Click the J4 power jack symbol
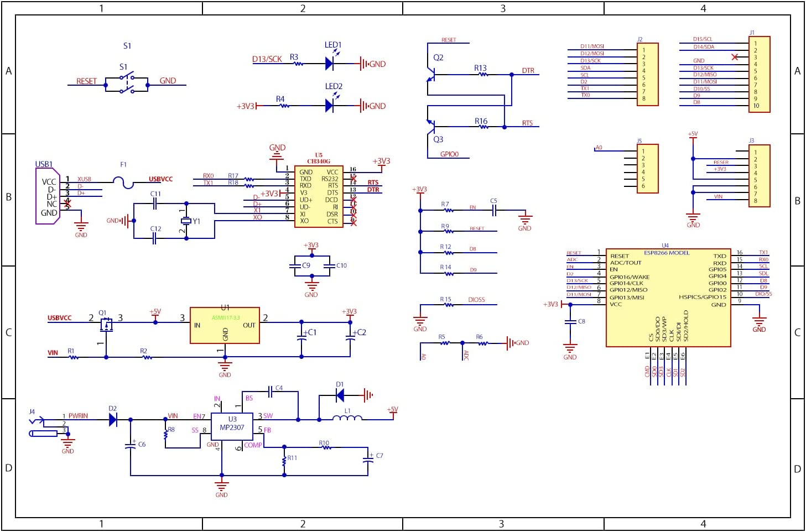This screenshot has width=806, height=532. tap(44, 427)
